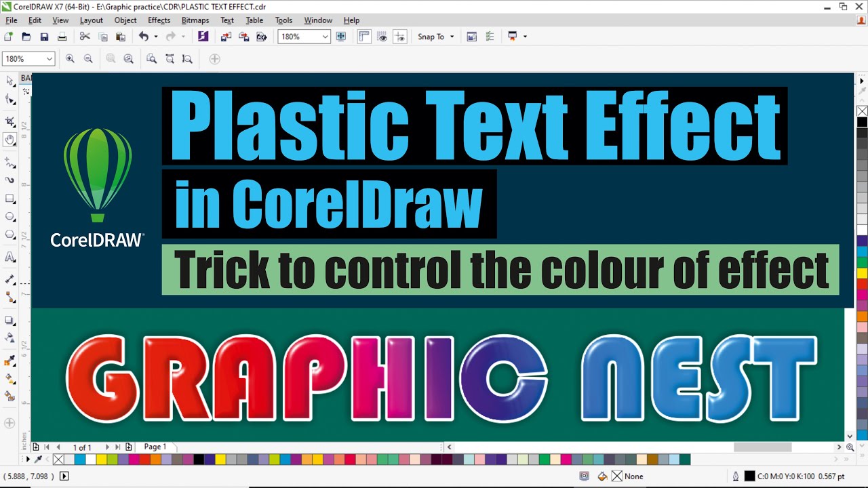868x488 pixels.
Task: Click the Open folder icon
Action: 26,37
